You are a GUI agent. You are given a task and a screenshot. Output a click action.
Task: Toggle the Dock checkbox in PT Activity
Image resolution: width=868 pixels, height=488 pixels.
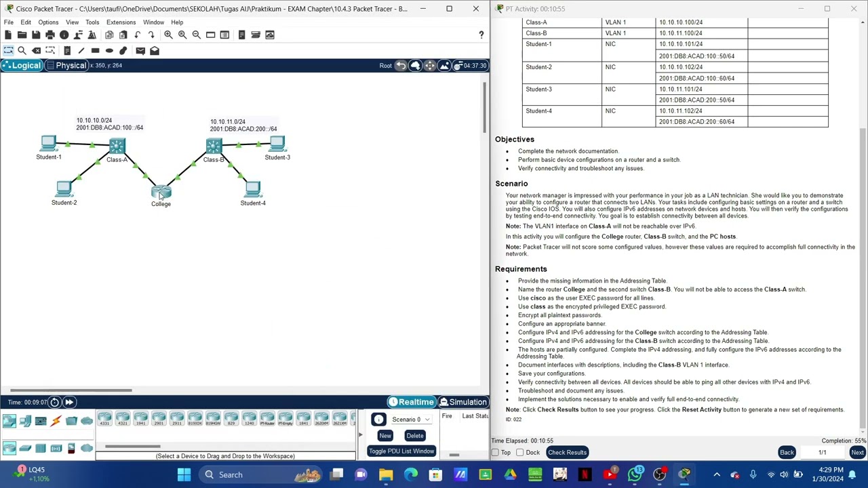[x=520, y=453]
